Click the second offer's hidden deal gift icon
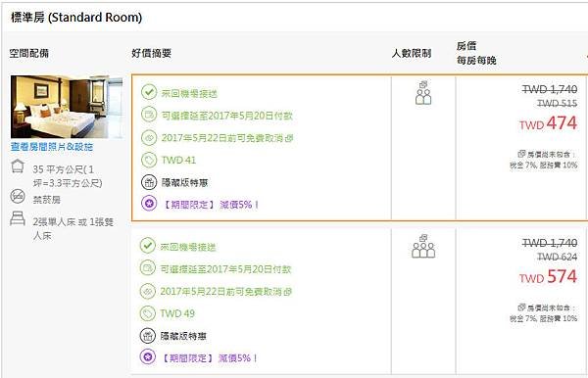 point(147,336)
